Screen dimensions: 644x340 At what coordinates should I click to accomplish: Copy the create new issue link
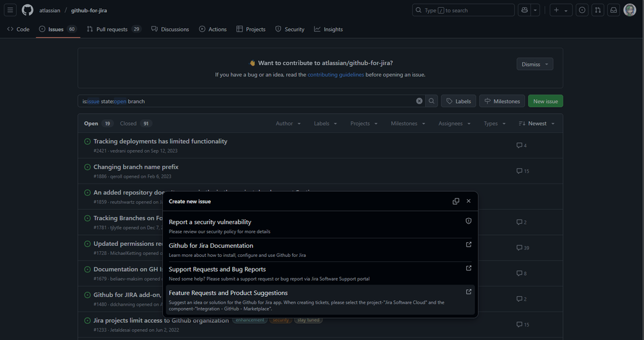click(x=456, y=202)
